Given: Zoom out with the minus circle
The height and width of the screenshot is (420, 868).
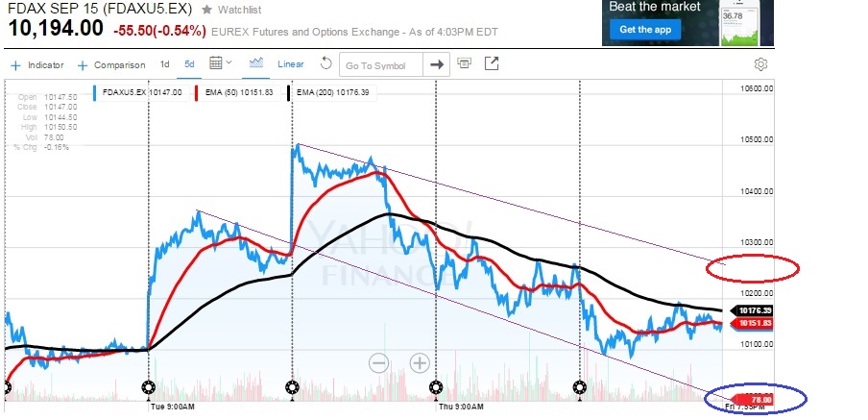Looking at the screenshot, I should pyautogui.click(x=378, y=362).
